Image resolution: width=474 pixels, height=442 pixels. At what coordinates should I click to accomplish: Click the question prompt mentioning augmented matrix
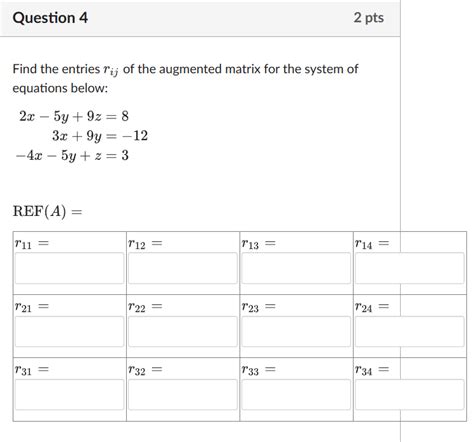pyautogui.click(x=185, y=79)
